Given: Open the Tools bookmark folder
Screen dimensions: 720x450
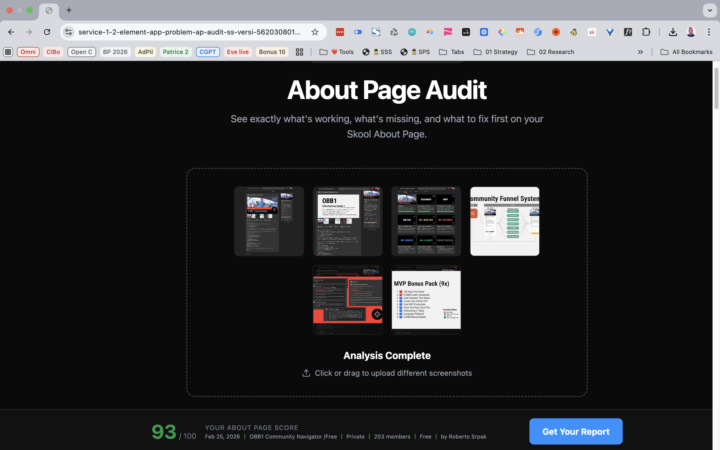Looking at the screenshot, I should (337, 52).
